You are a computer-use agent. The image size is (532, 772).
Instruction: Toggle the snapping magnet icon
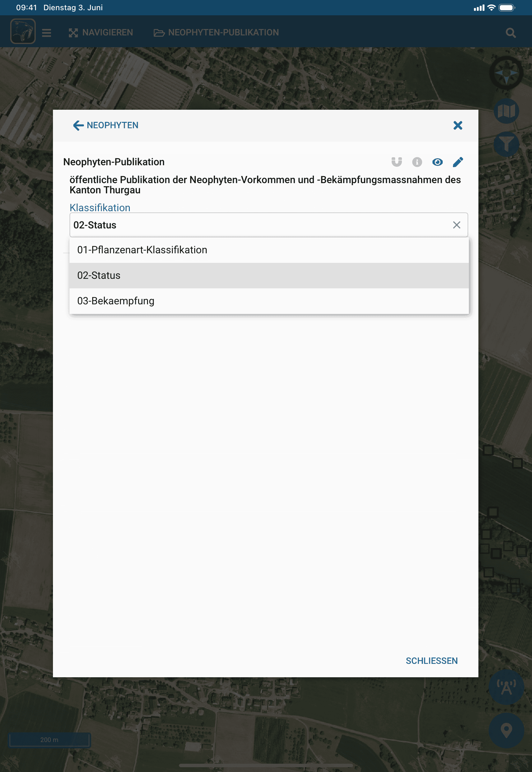click(x=396, y=162)
